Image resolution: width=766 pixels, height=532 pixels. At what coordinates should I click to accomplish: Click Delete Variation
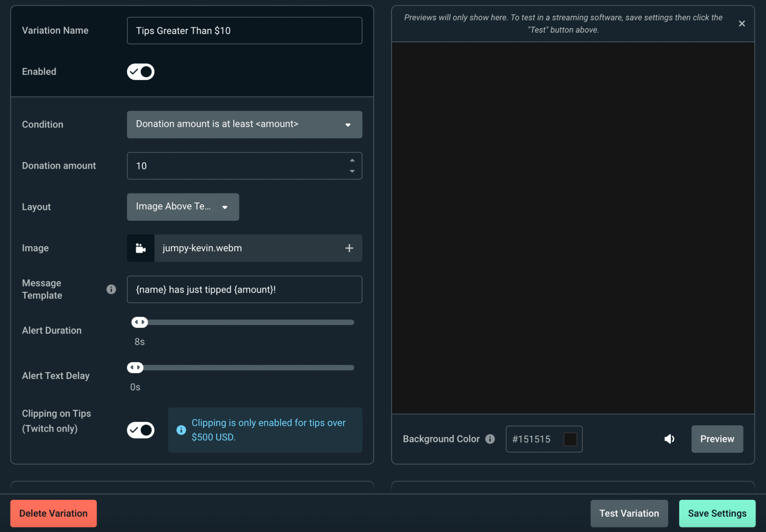53,513
